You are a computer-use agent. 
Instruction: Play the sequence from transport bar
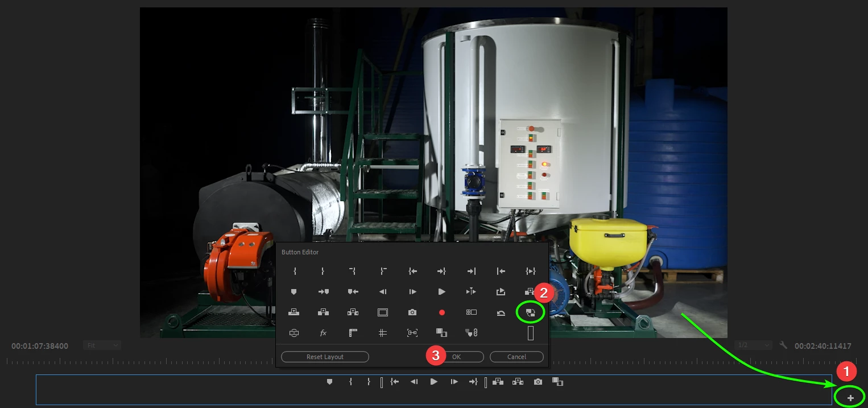point(434,382)
